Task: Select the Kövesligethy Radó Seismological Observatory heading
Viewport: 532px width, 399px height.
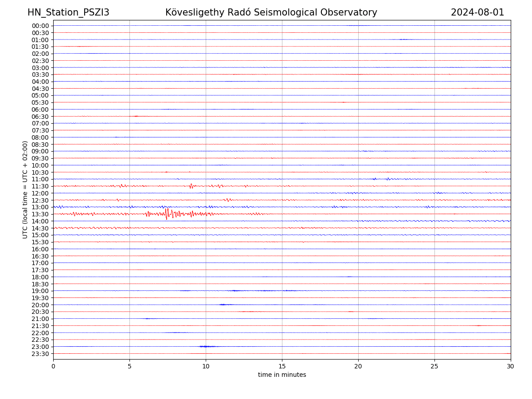Action: [271, 12]
